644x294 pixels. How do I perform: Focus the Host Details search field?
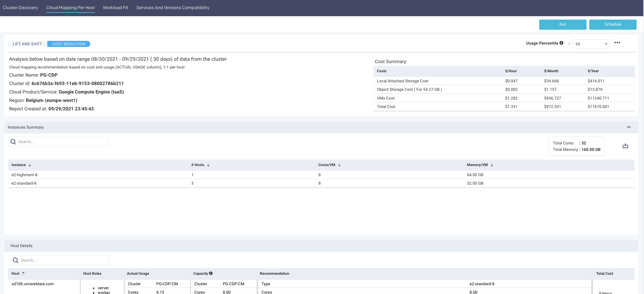coord(60,260)
